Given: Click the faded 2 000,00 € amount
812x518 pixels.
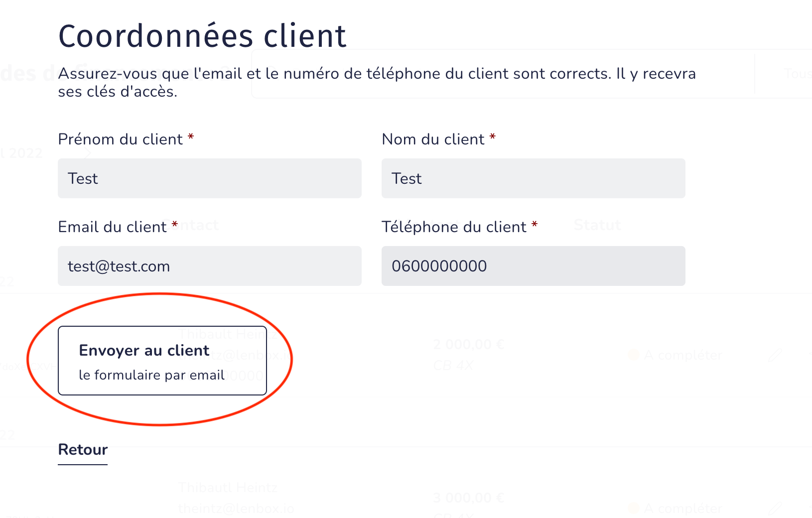Looking at the screenshot, I should [x=469, y=344].
